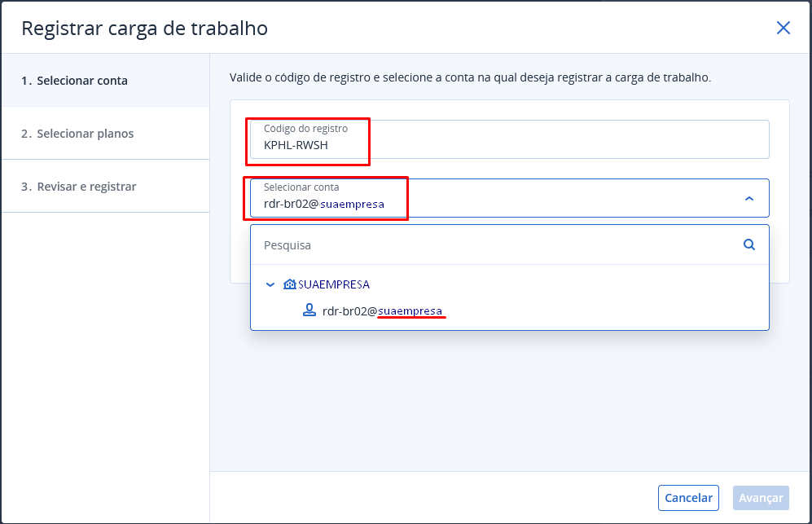Open step 3 Revisar e registrar
This screenshot has height=524, width=812.
click(x=79, y=187)
